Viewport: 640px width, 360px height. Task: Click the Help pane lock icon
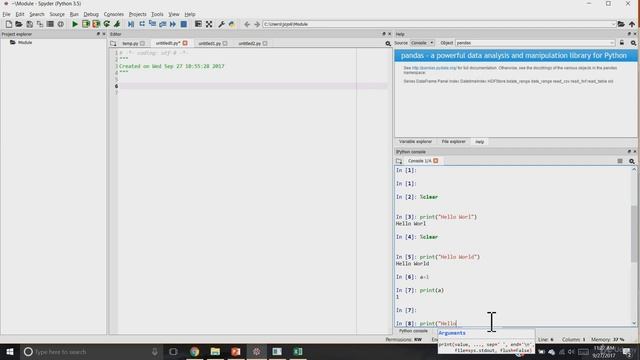[x=622, y=43]
